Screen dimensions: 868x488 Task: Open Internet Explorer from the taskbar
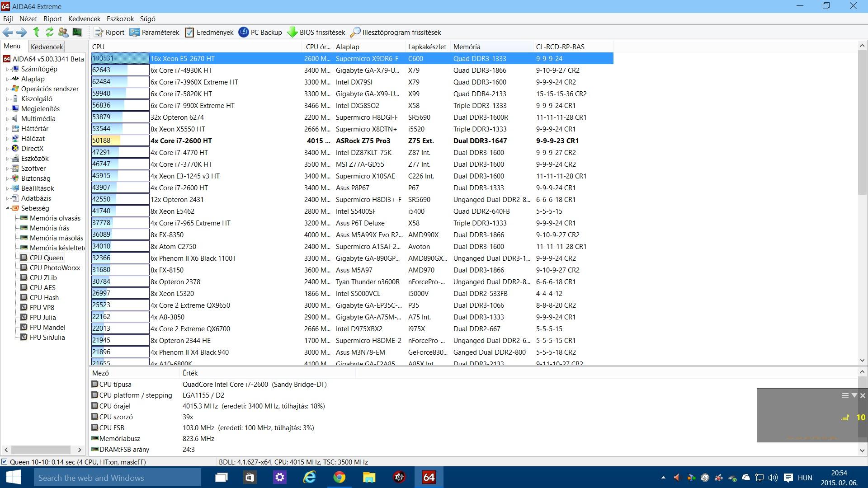point(310,478)
